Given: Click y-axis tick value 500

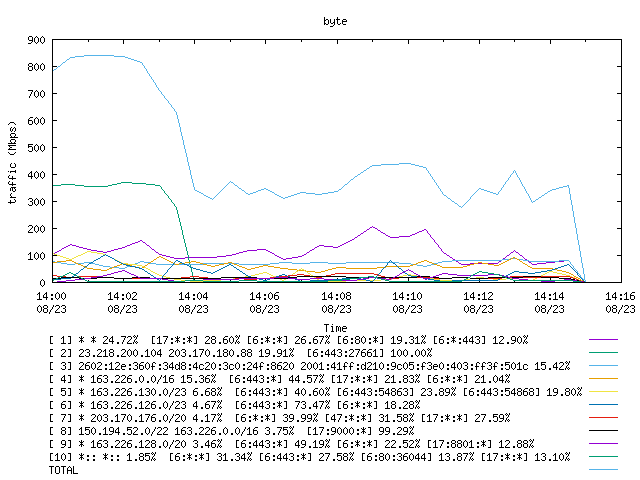Looking at the screenshot, I should tap(36, 148).
